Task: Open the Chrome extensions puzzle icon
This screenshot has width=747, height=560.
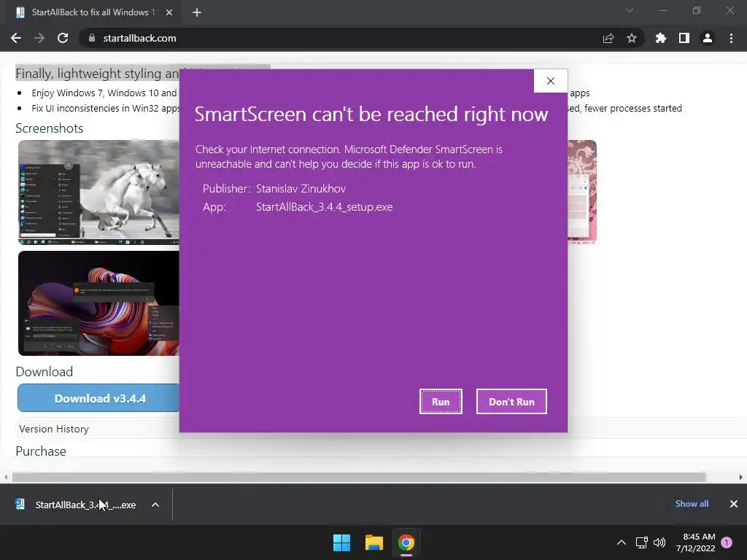Action: (x=661, y=38)
